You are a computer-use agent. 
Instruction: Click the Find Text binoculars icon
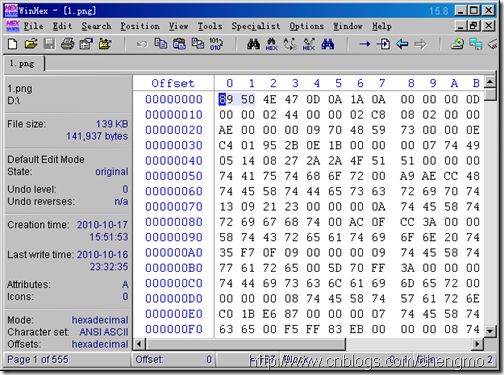(x=253, y=44)
